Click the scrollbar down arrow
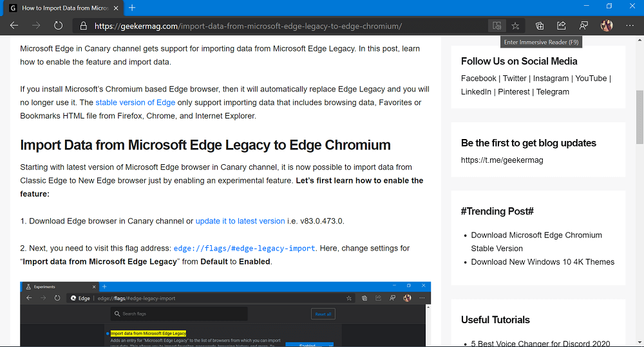This screenshot has width=644, height=347. coord(639,342)
